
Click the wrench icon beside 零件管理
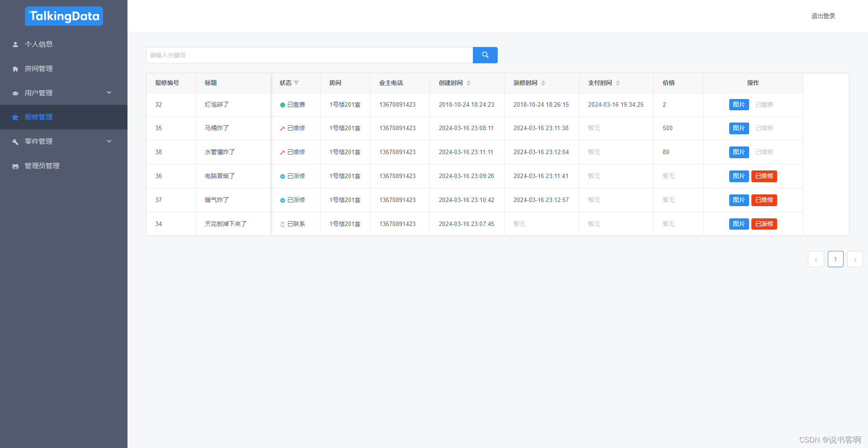click(x=15, y=141)
